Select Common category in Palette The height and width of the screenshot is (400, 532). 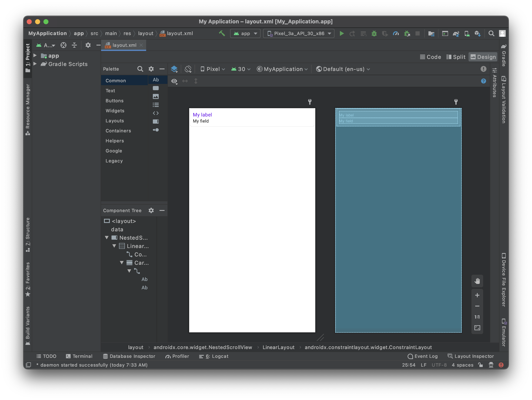[x=124, y=81]
